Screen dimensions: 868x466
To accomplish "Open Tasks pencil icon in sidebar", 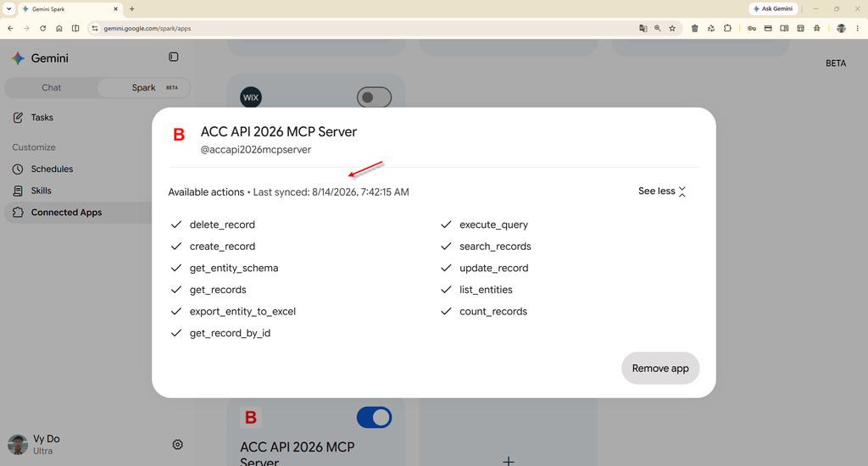I will (19, 117).
